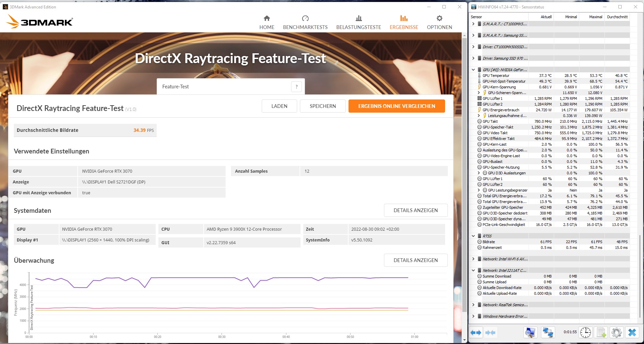The image size is (644, 344).
Task: Click the fan icon for GPU Lüfter1 RPM row
Action: (479, 98)
